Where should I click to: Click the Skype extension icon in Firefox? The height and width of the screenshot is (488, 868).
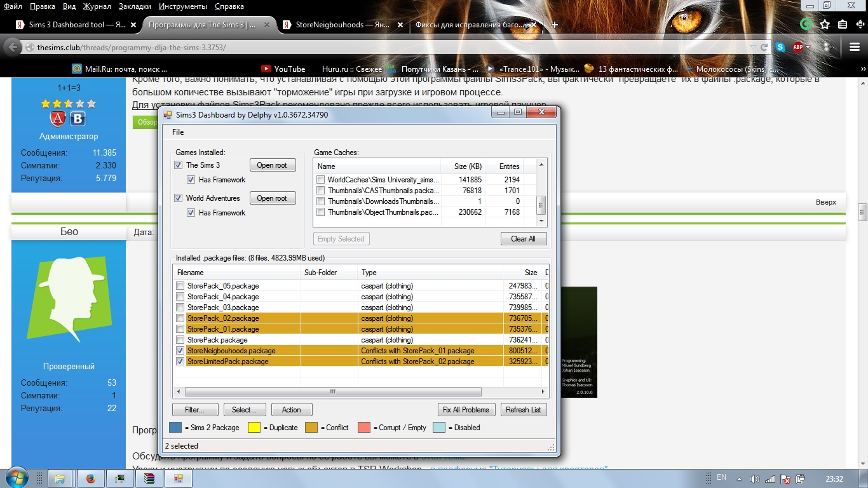point(780,47)
